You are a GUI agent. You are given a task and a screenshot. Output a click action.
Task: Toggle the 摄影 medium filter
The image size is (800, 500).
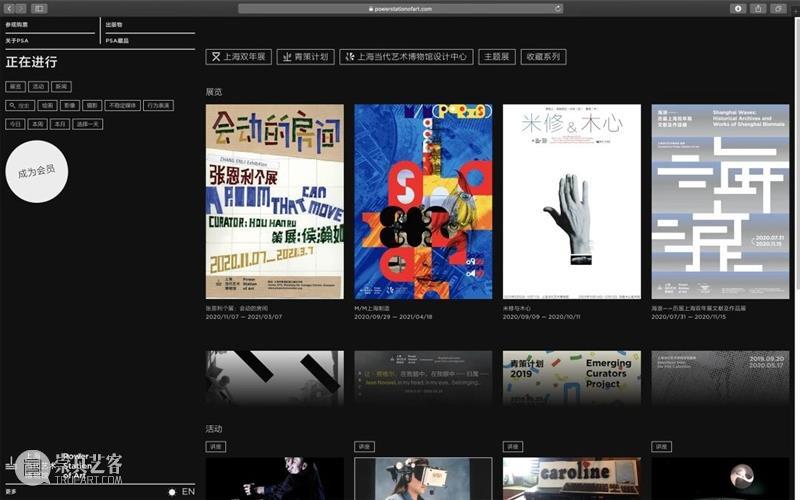pos(92,106)
